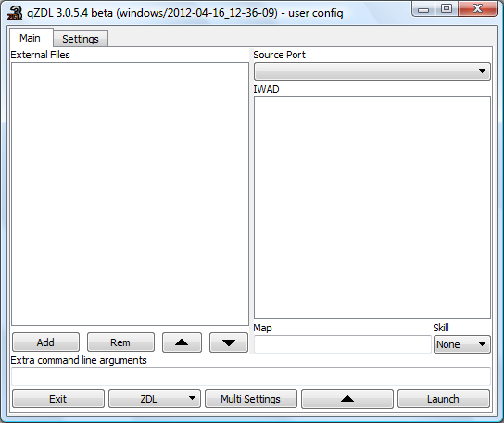Open the Skill dropdown showing None
Image resolution: width=504 pixels, height=423 pixels.
[x=462, y=344]
